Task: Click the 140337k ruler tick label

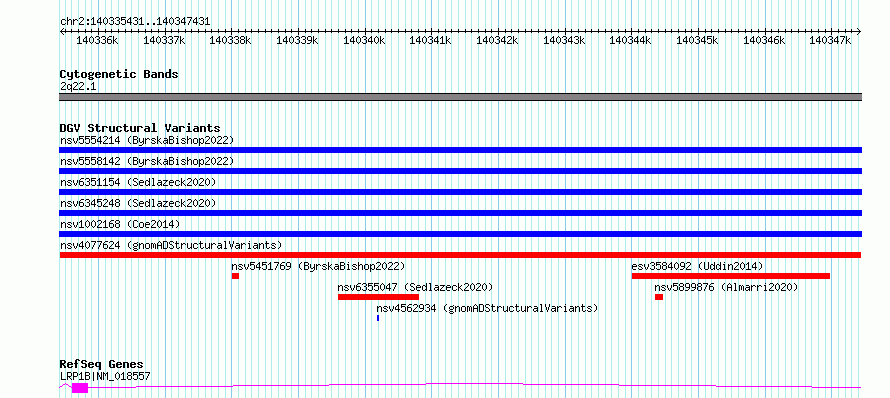Action: click(164, 40)
